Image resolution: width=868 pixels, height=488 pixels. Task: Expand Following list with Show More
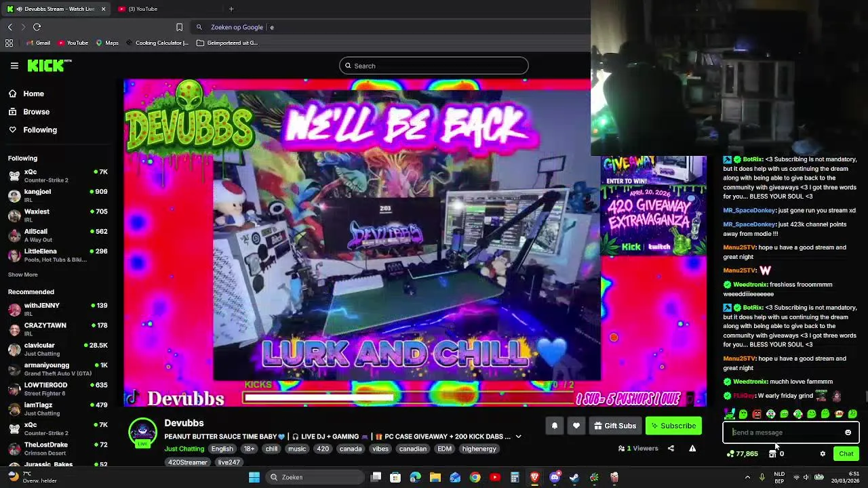pos(22,274)
